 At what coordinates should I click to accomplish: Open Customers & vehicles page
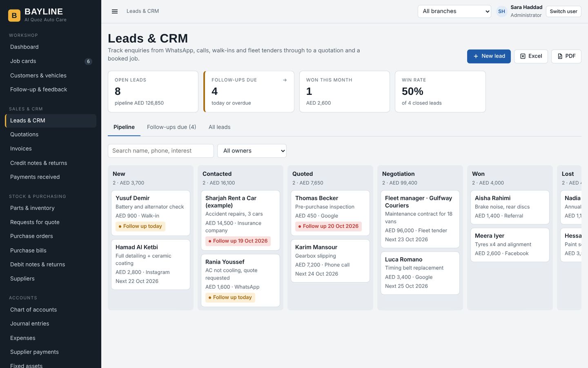[51, 76]
